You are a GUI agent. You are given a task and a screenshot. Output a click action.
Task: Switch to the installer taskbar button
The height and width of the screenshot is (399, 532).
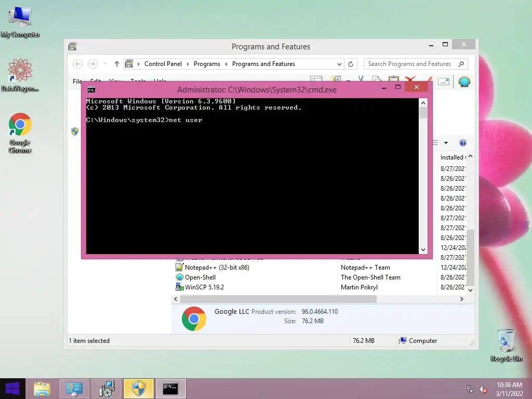(107, 389)
